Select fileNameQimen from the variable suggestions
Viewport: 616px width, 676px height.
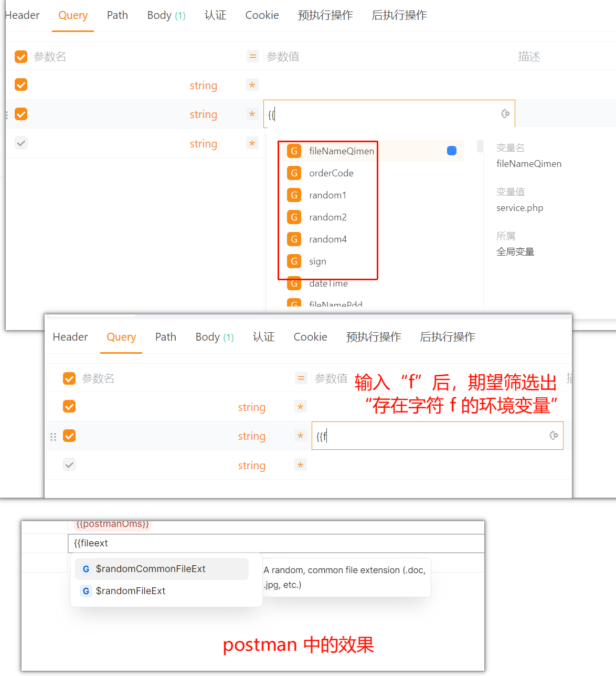(x=342, y=151)
